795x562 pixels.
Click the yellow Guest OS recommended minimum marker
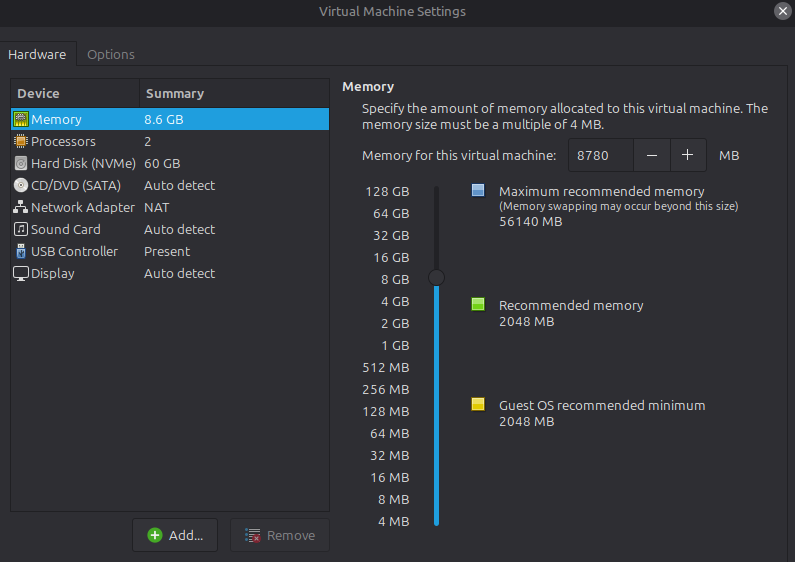tap(478, 404)
